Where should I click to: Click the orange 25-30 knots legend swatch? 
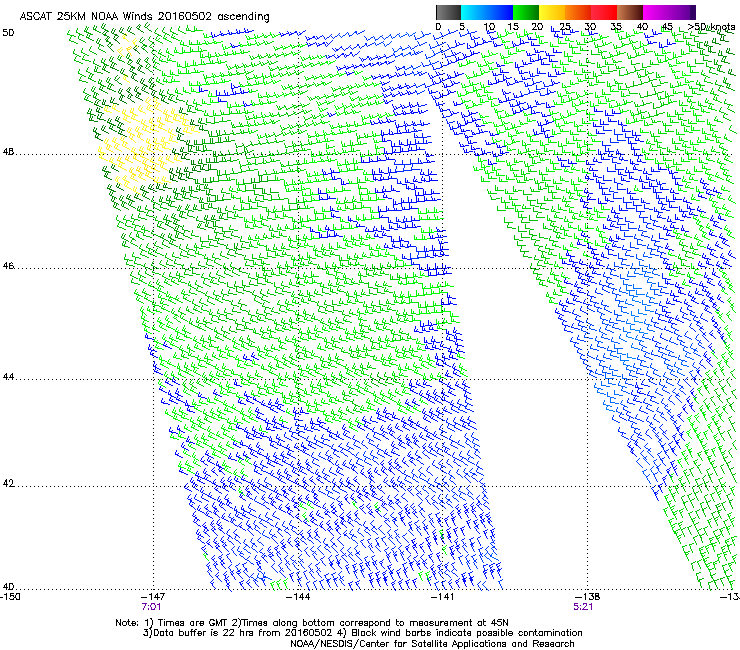pos(578,12)
